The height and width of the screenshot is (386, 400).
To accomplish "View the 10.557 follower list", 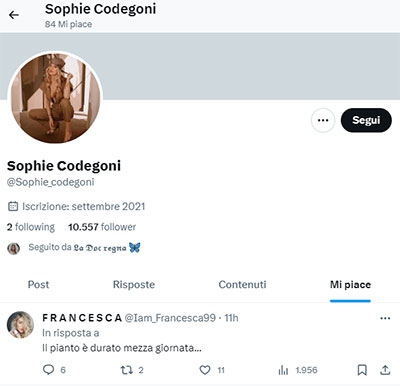I will coord(102,227).
